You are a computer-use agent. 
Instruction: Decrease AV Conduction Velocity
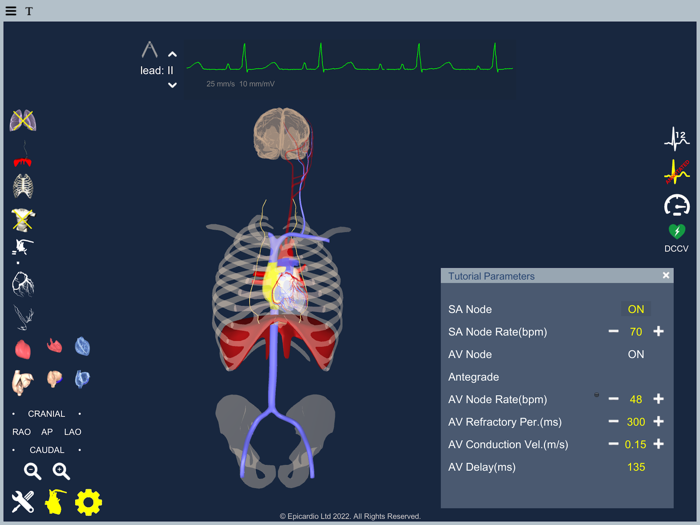(x=613, y=444)
